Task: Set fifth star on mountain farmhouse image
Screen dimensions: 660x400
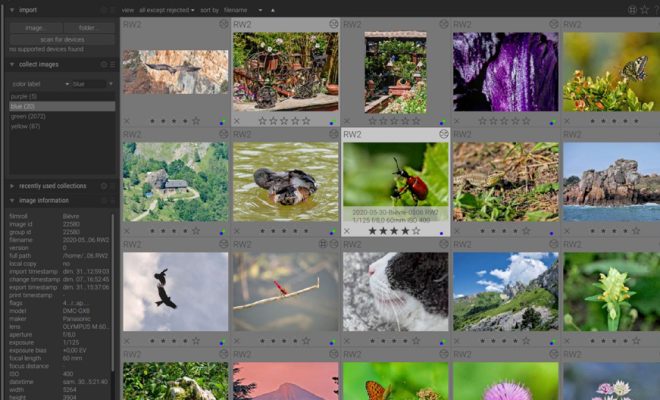Action: pyautogui.click(x=196, y=231)
